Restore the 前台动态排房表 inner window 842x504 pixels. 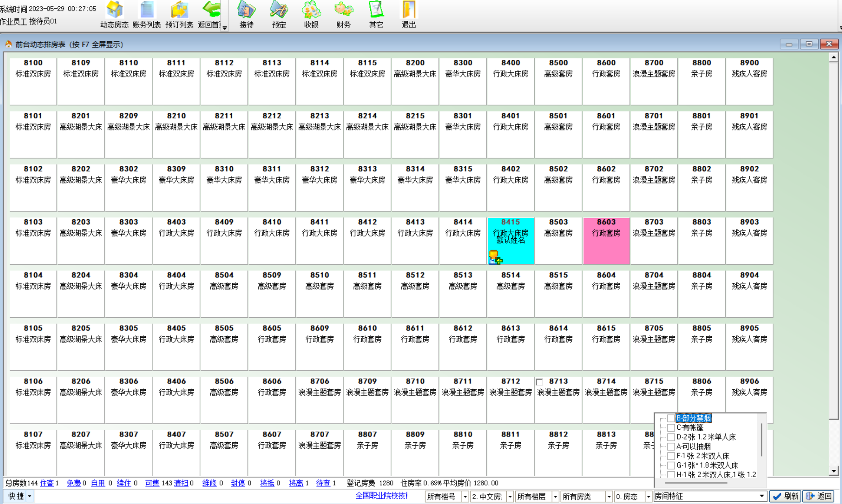(x=809, y=44)
